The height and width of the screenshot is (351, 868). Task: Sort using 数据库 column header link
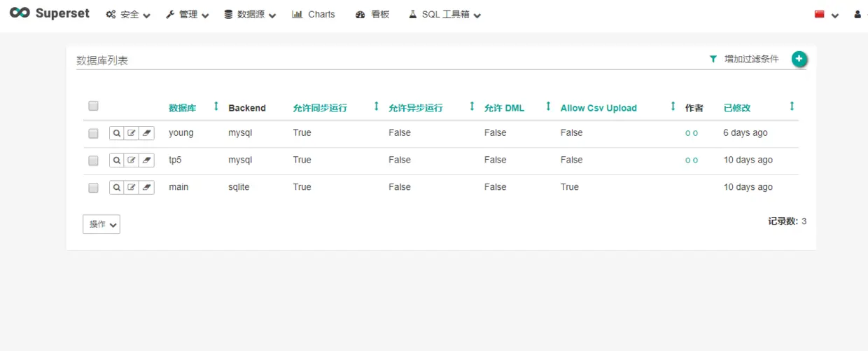pos(183,108)
